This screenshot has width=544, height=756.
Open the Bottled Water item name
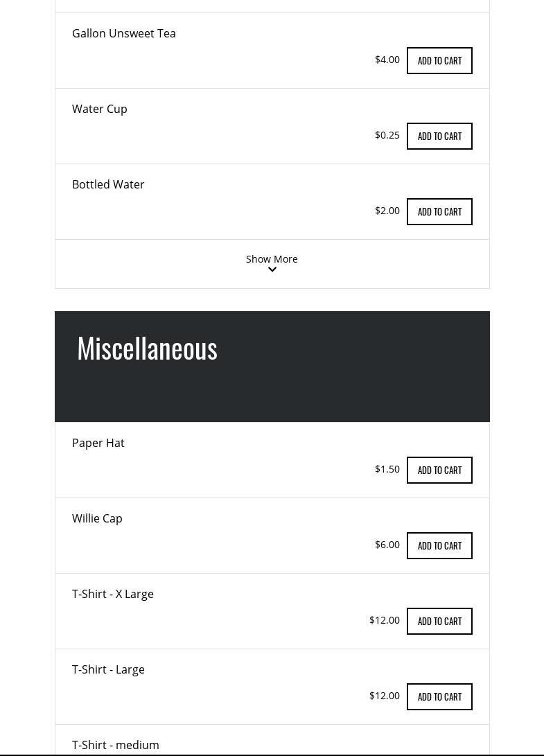click(x=108, y=184)
